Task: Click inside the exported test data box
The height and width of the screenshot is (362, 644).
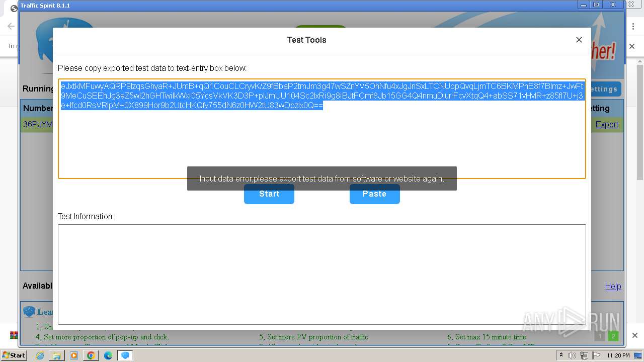Action: 322,129
